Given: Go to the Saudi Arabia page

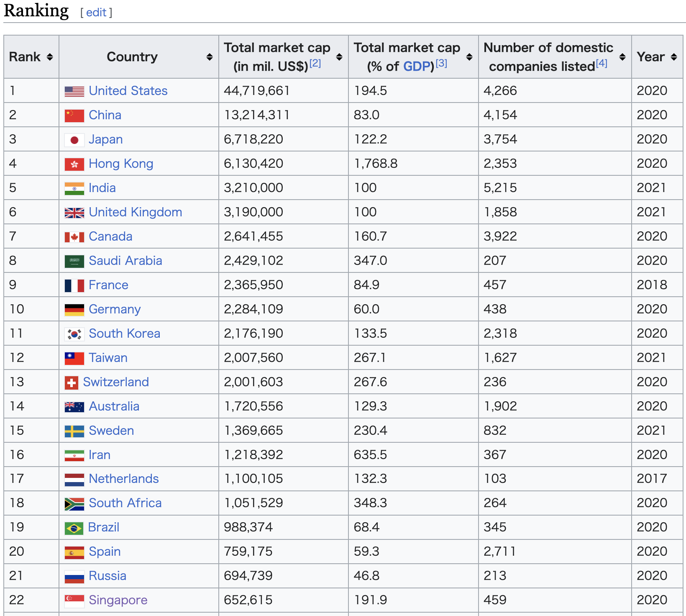Looking at the screenshot, I should coord(125,261).
